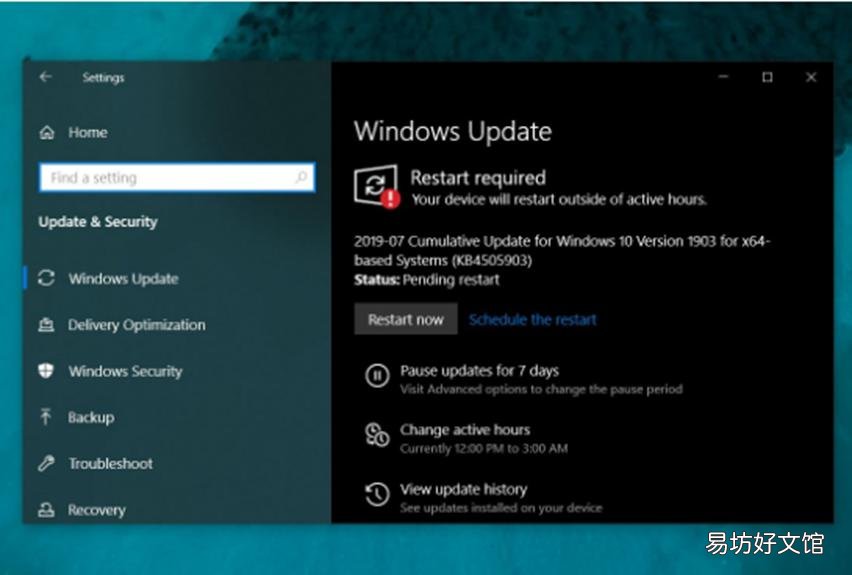Screen dimensions: 852x575
Task: Click the Backup arrow icon
Action: point(46,417)
